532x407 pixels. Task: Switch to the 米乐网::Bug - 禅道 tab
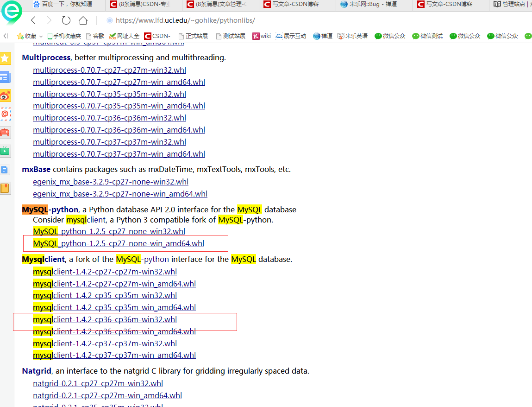(x=373, y=5)
